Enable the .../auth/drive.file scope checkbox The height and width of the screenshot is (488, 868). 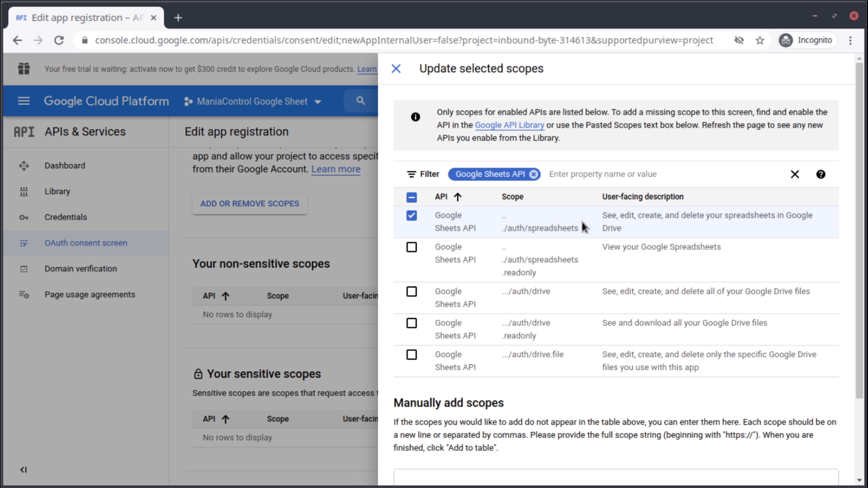click(x=411, y=355)
